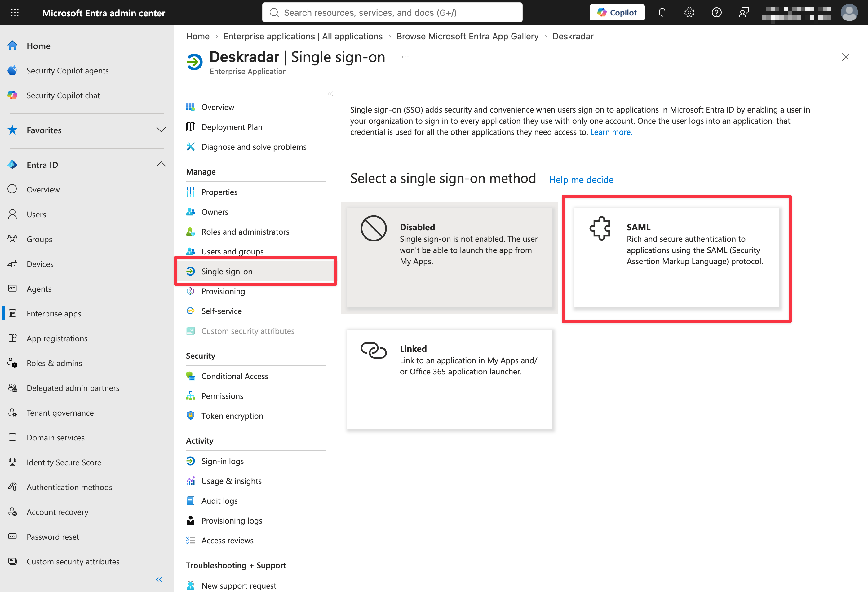
Task: Collapse the resource menu double chevron
Action: pyautogui.click(x=330, y=94)
